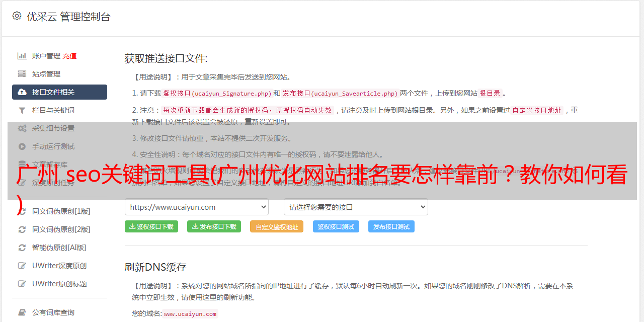Click the 获取推送接口文件: heading
The width and height of the screenshot is (644, 322).
tap(166, 58)
